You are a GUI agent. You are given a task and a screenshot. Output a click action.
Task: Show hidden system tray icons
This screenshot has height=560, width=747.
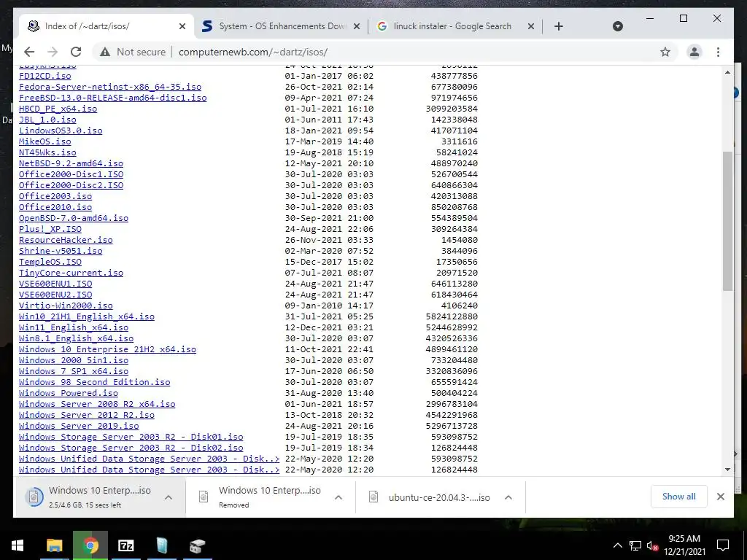(617, 545)
